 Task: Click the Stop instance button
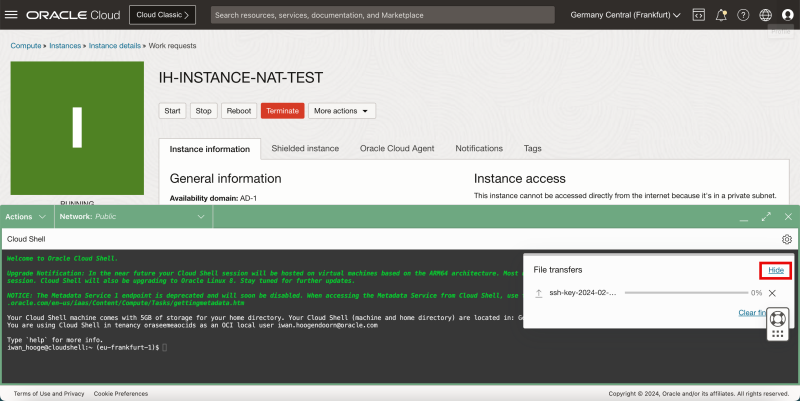click(x=204, y=111)
